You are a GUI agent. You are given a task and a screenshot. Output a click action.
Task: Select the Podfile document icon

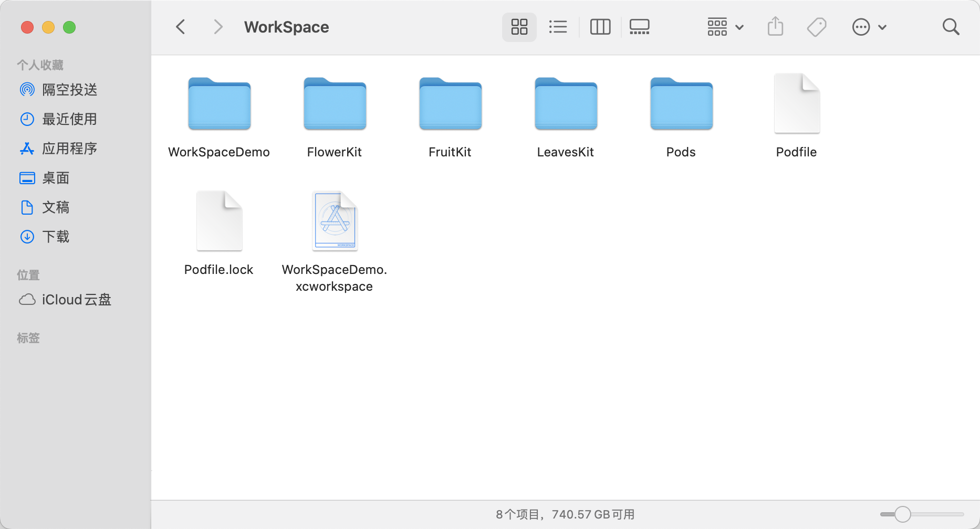(x=797, y=103)
